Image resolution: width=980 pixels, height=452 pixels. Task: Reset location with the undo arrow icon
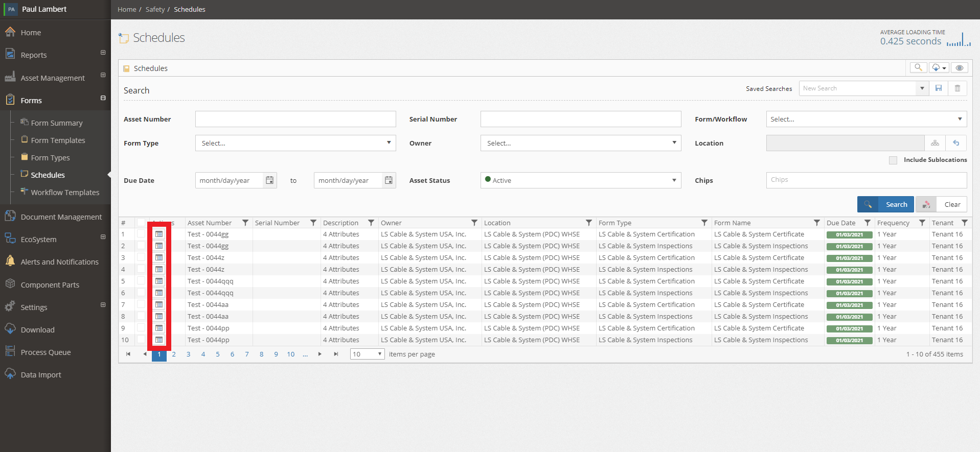pos(956,143)
